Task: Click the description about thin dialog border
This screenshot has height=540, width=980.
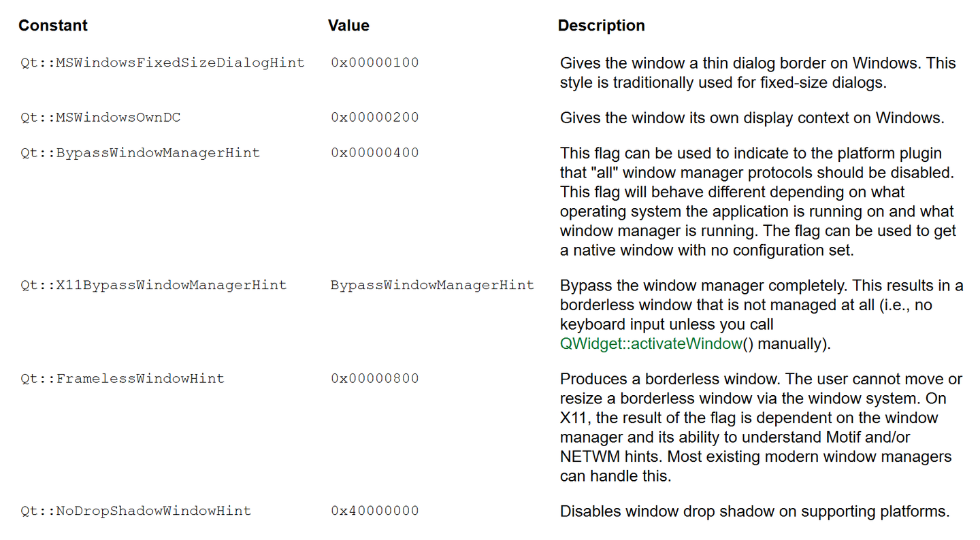Action: (x=757, y=73)
